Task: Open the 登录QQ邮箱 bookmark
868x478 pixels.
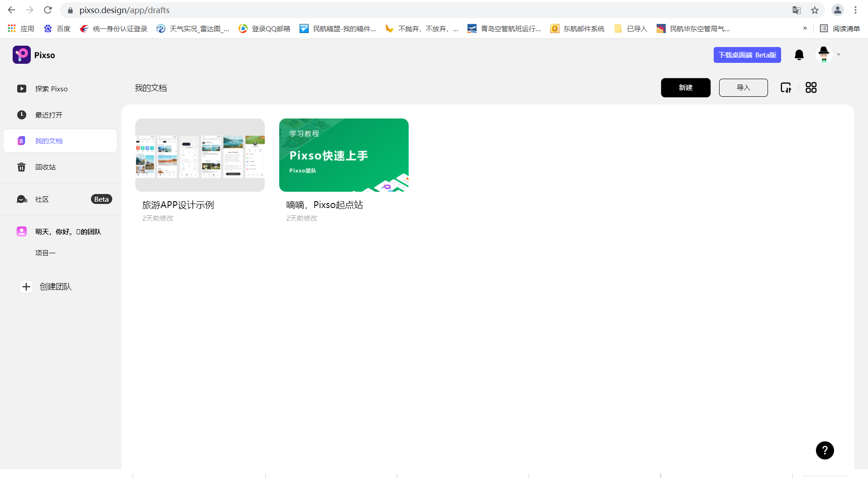Action: [264, 28]
